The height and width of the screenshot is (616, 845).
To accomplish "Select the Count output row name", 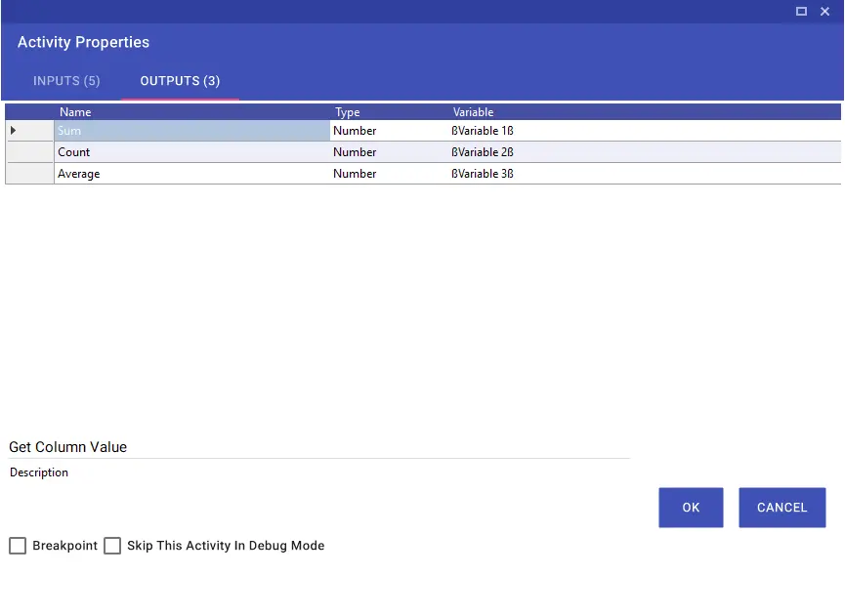I will (x=191, y=152).
